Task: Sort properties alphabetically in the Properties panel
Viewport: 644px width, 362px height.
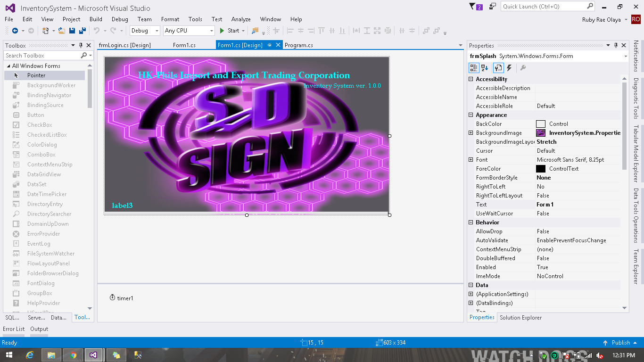Action: pos(486,67)
